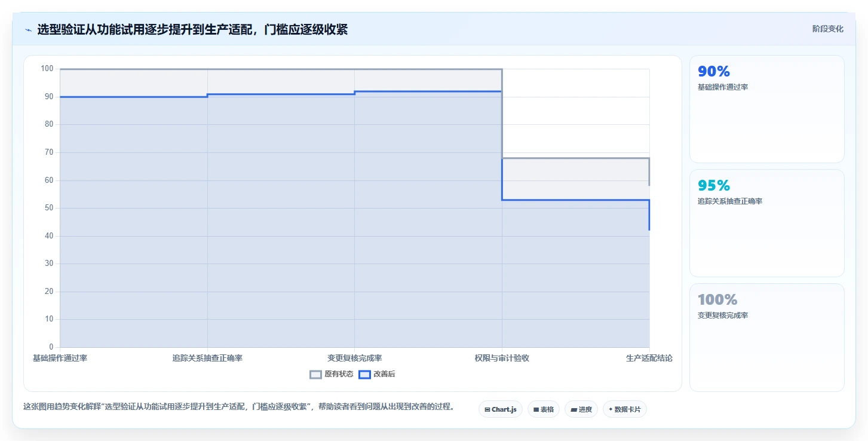Click the 基础操作通过率 x-axis label
868x441 pixels.
pyautogui.click(x=60, y=358)
